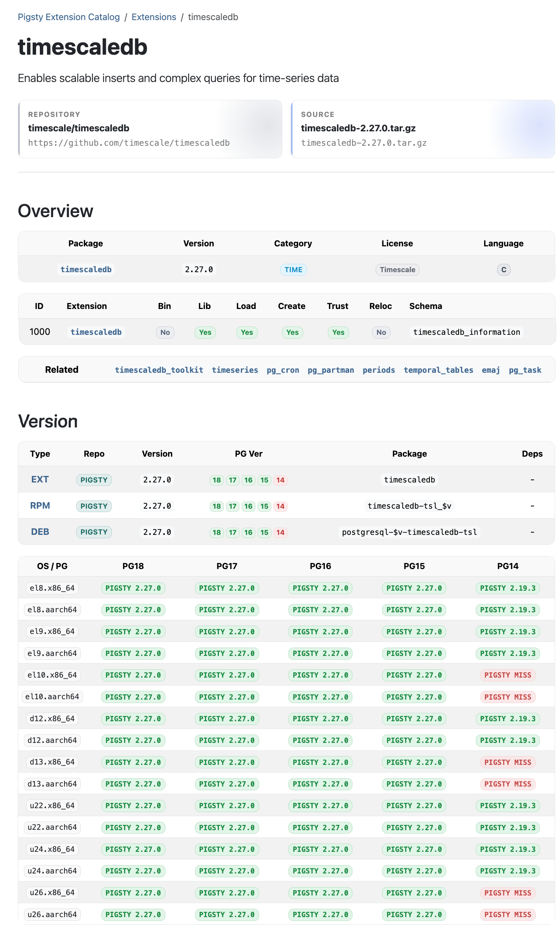Click PG14 PIGSTY MISS badge for el10.x86_64
The width and height of the screenshot is (560, 949).
[508, 675]
